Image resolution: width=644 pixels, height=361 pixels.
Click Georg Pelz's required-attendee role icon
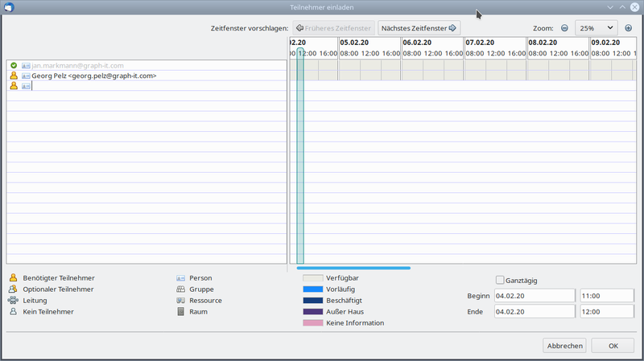[13, 76]
